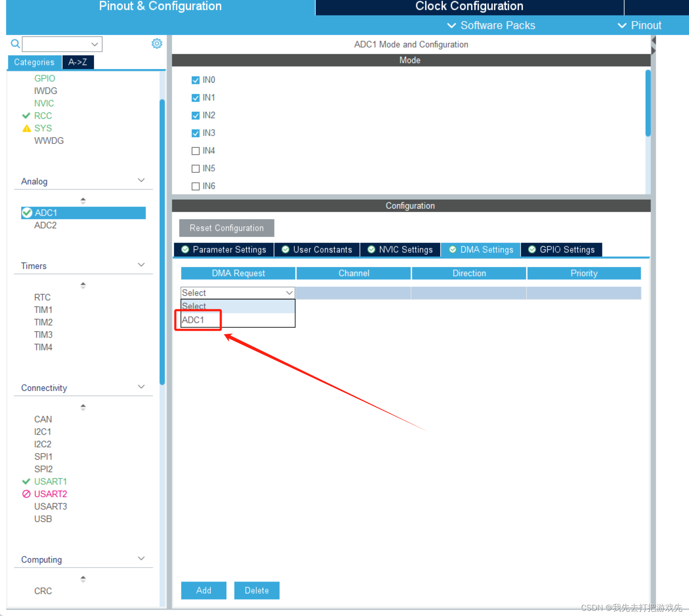689x616 pixels.
Task: Open the Pinout dropdown menu
Action: click(x=639, y=25)
